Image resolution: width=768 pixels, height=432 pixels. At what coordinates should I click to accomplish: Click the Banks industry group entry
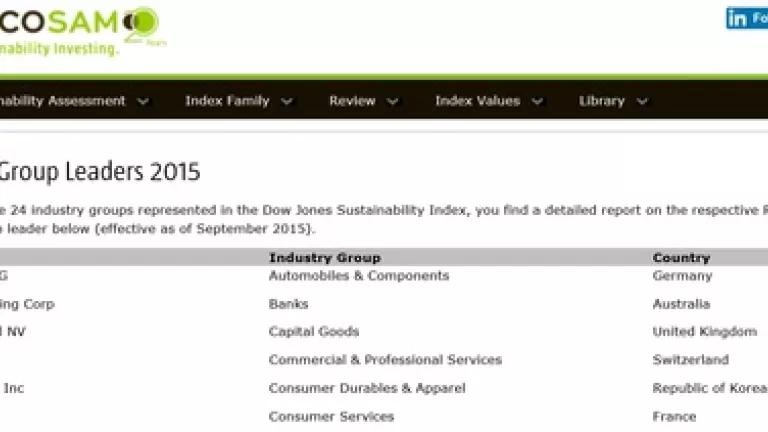[288, 304]
